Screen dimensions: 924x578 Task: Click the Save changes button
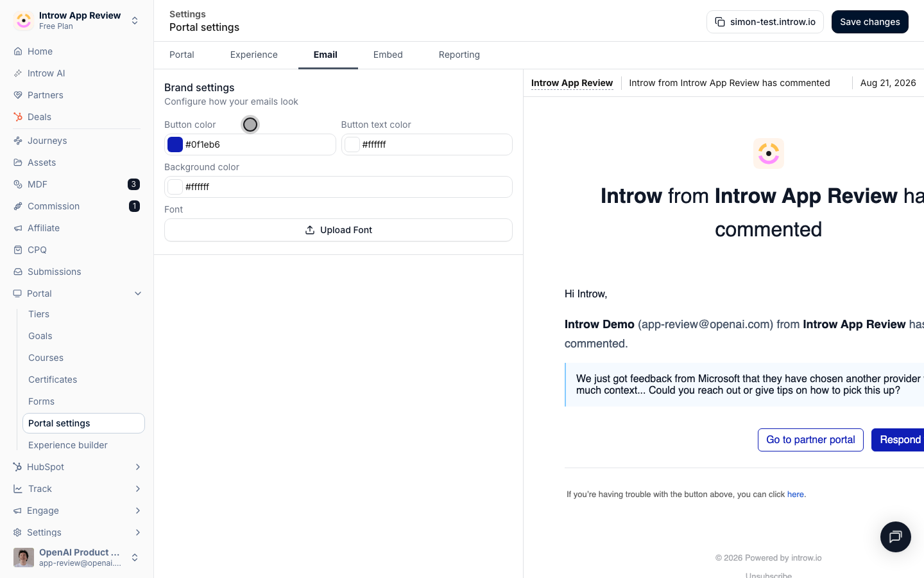point(869,22)
